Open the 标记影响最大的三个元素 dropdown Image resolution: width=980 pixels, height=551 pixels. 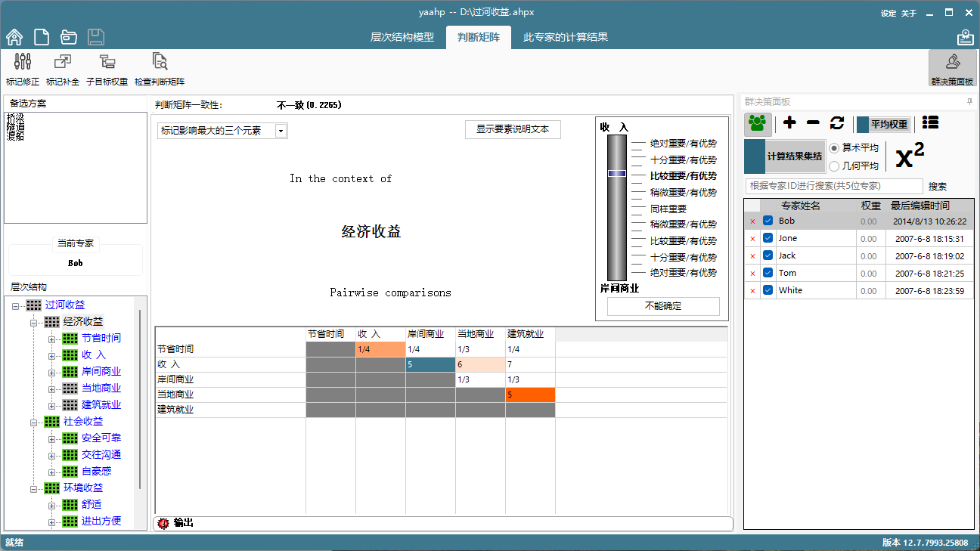281,131
